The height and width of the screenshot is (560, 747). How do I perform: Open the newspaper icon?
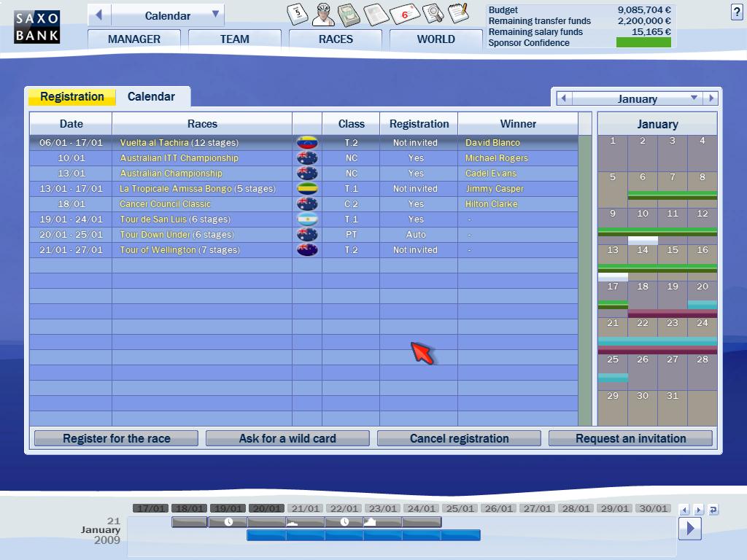click(x=376, y=13)
